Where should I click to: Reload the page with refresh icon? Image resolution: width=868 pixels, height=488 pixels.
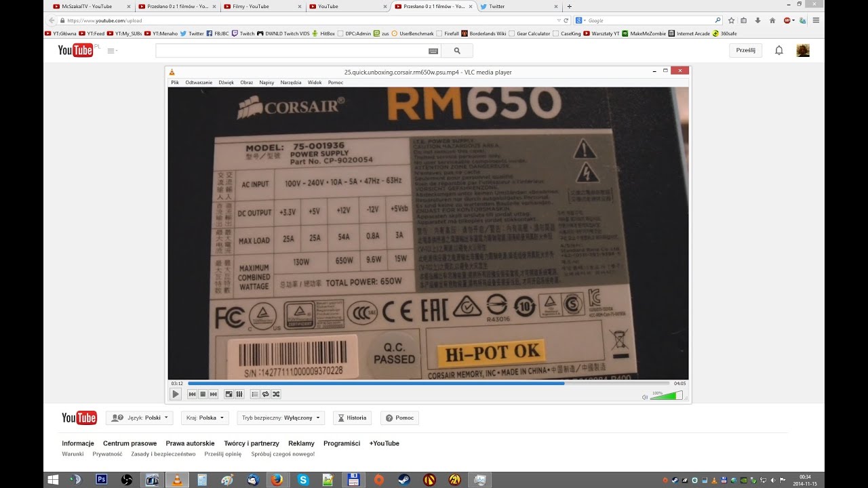pos(566,20)
